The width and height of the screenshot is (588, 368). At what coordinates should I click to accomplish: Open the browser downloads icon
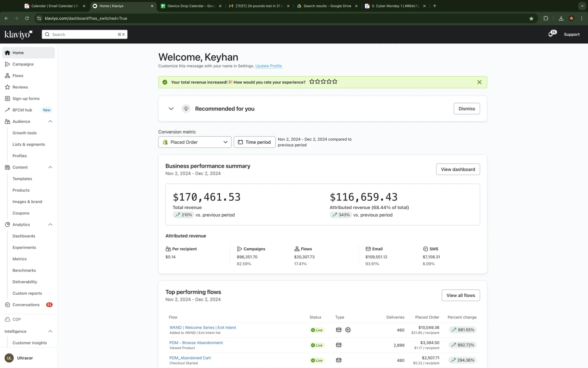(x=561, y=18)
